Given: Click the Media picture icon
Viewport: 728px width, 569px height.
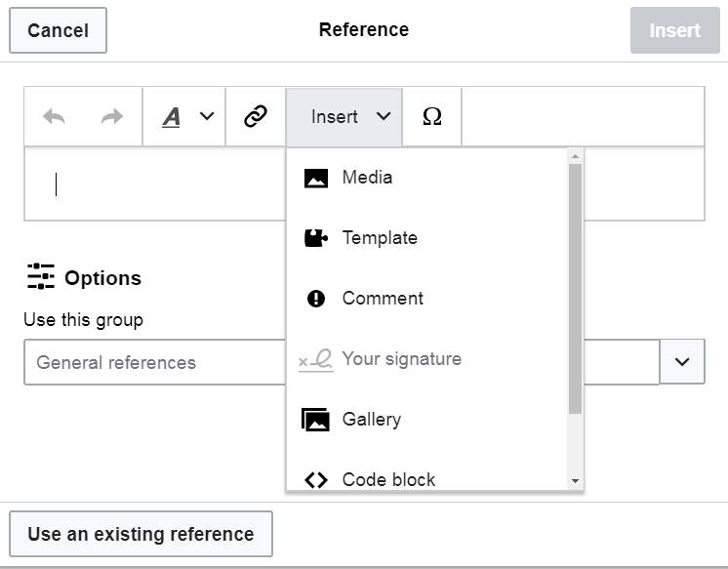Looking at the screenshot, I should 316,179.
